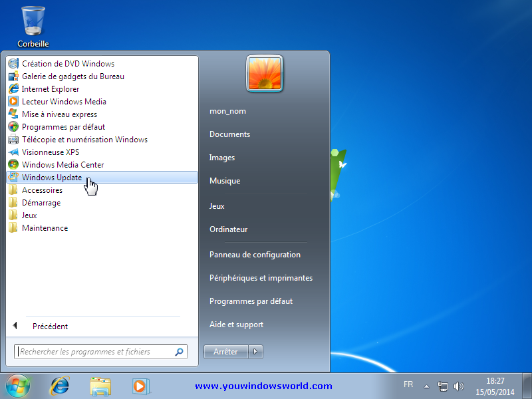Image resolution: width=532 pixels, height=399 pixels.
Task: Click the Arrêter shutdown button
Action: point(225,352)
